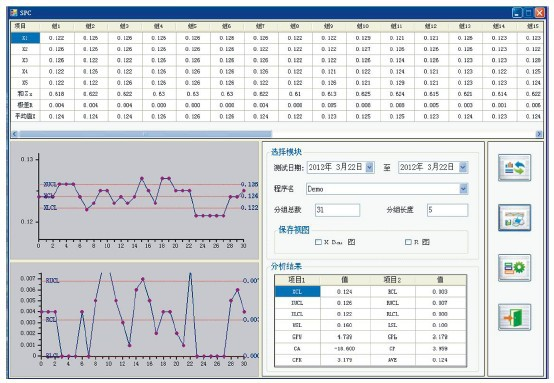Click the save chart image icon button
Screen dimensions: 554x383
[x=514, y=218]
